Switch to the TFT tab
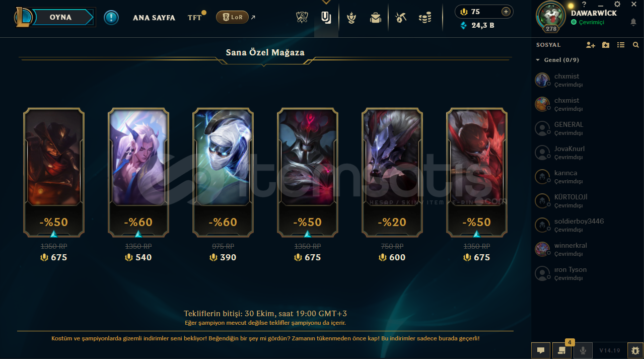Viewport: 644px width, 359px height. click(195, 18)
